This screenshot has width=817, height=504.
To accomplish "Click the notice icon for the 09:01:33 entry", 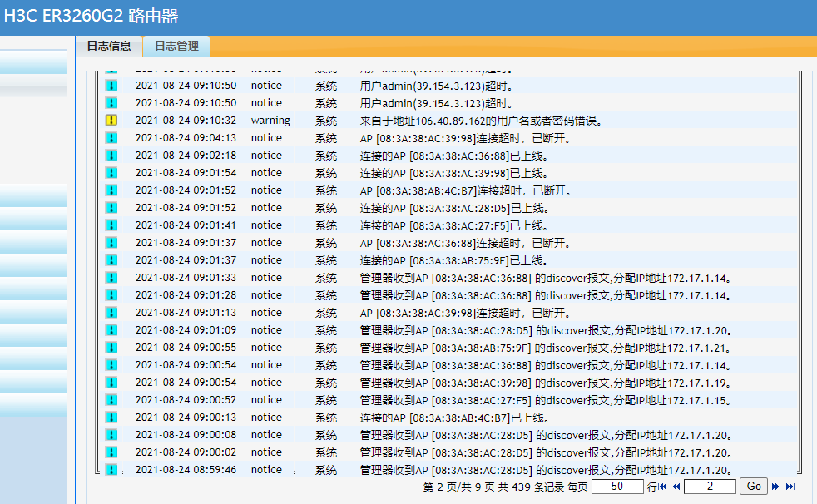I will [111, 278].
